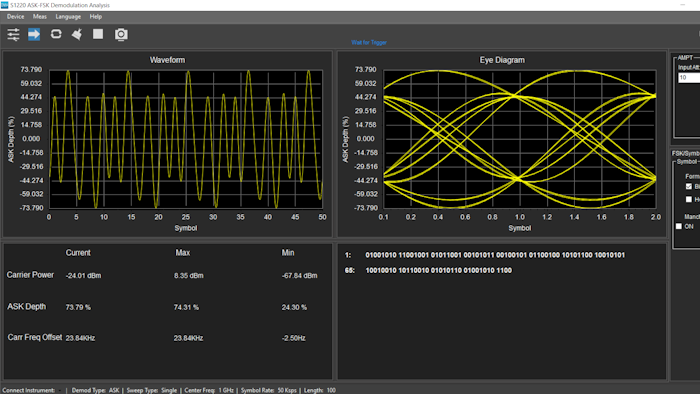Screen dimensions: 700x394
Task: Click the Carrier Power row label
Action: [x=30, y=275]
